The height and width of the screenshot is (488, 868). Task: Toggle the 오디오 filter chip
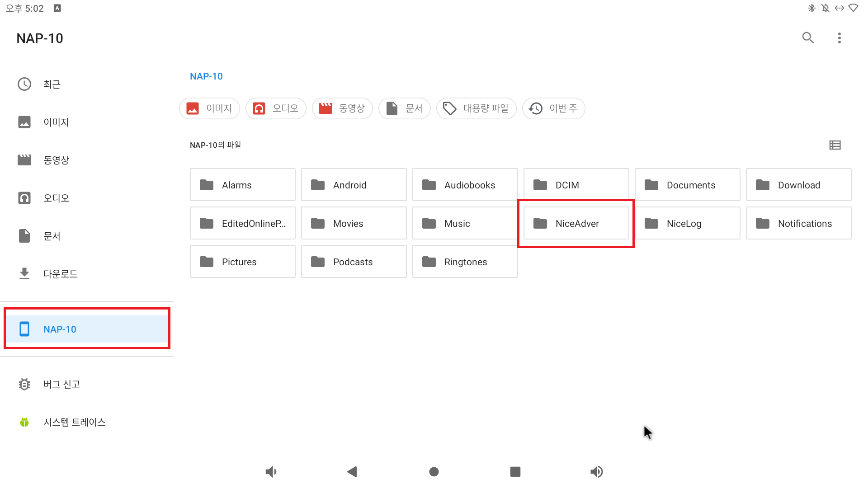pyautogui.click(x=276, y=108)
